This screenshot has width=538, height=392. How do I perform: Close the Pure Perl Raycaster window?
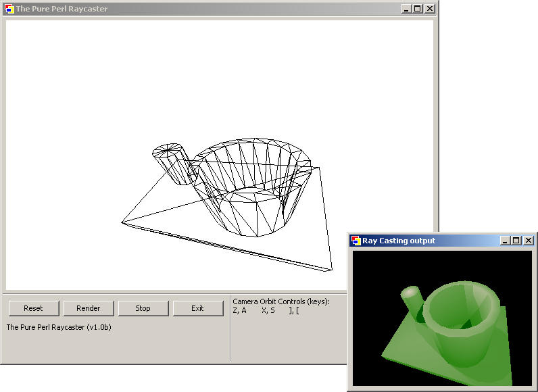pos(430,9)
